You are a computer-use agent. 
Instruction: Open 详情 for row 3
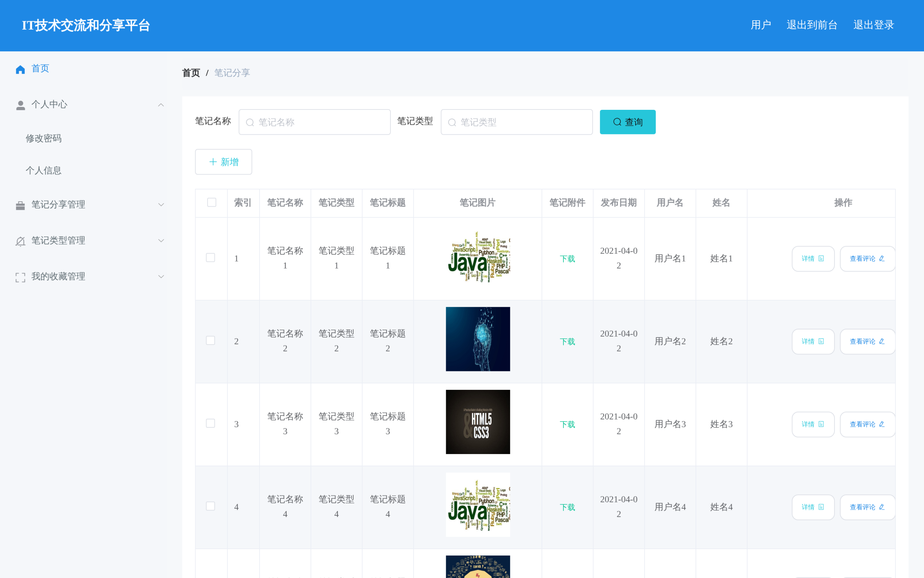click(813, 424)
